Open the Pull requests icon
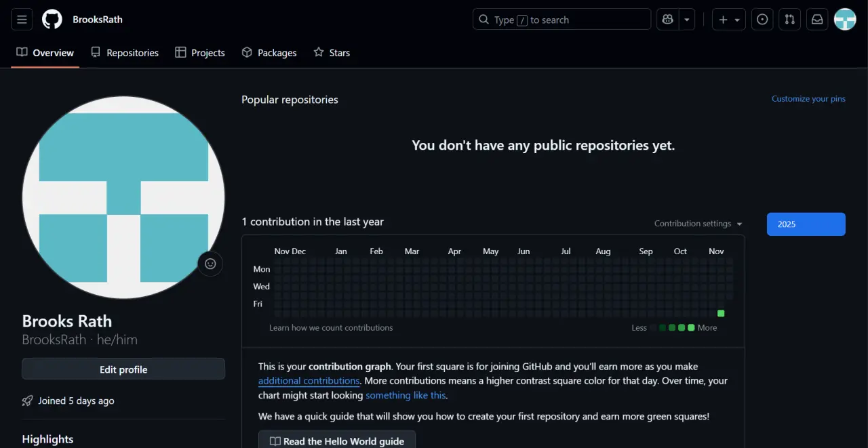868x448 pixels. click(x=790, y=20)
